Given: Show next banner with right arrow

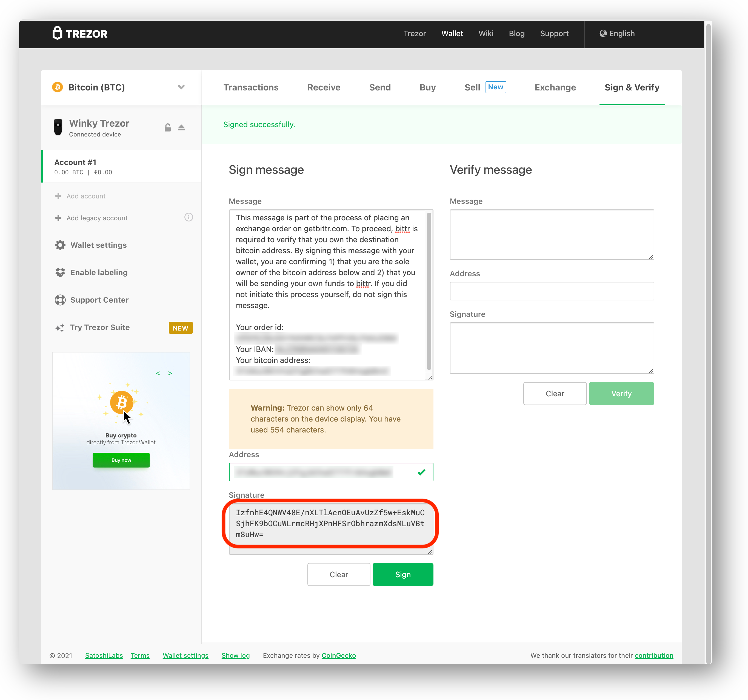Looking at the screenshot, I should 170,373.
